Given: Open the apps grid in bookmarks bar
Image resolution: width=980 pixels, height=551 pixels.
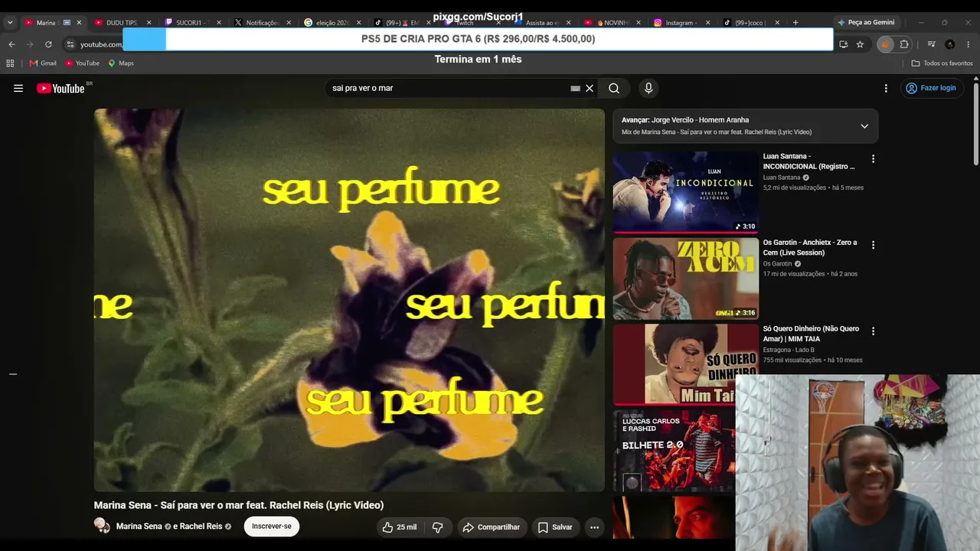Looking at the screenshot, I should click(x=11, y=64).
